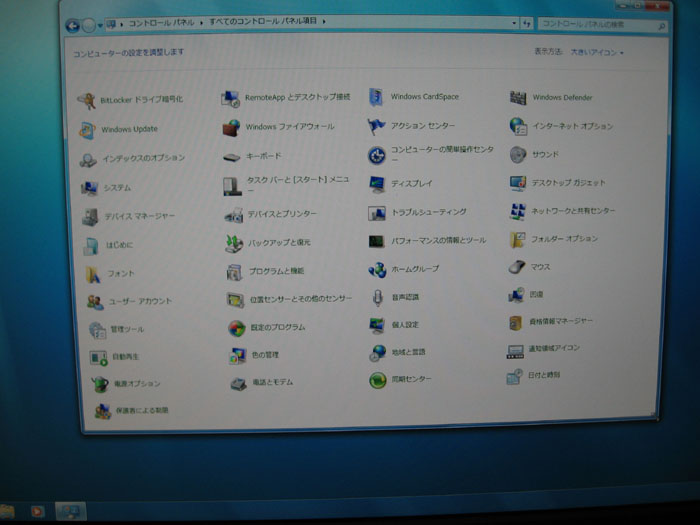Open Windows Defender icon
This screenshot has height=525, width=700.
(518, 97)
